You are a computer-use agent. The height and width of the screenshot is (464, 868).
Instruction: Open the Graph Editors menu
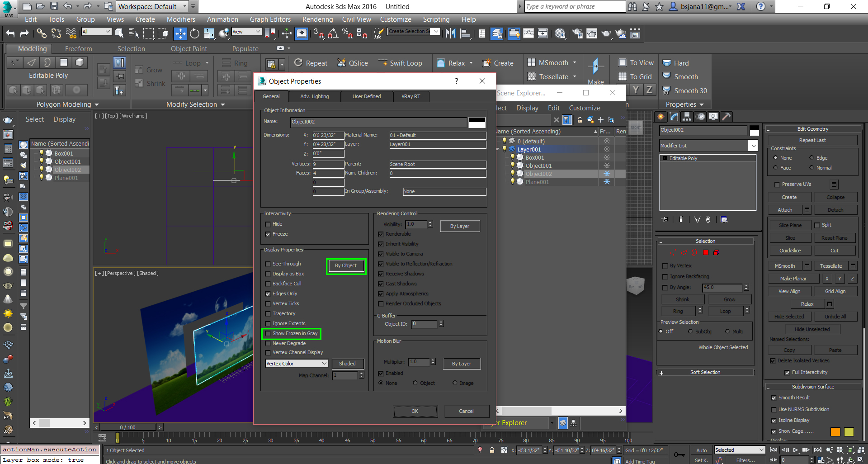270,19
